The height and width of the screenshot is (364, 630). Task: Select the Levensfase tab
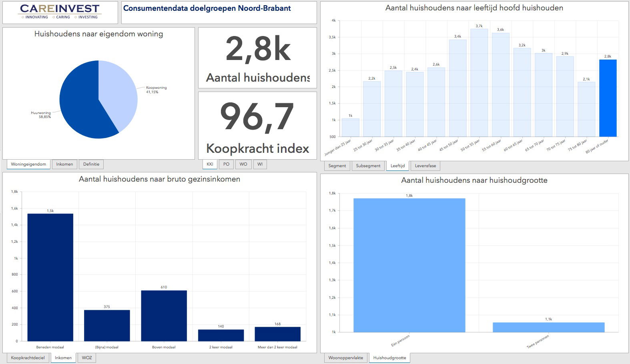click(x=425, y=166)
